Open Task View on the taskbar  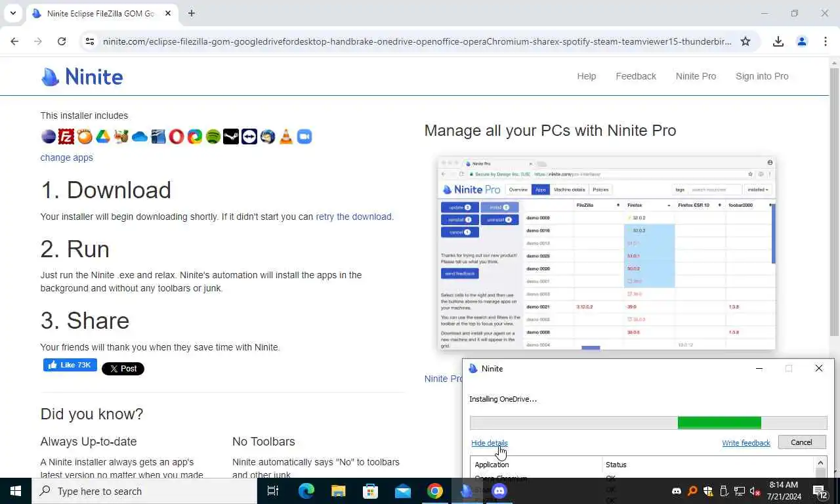pos(273,491)
